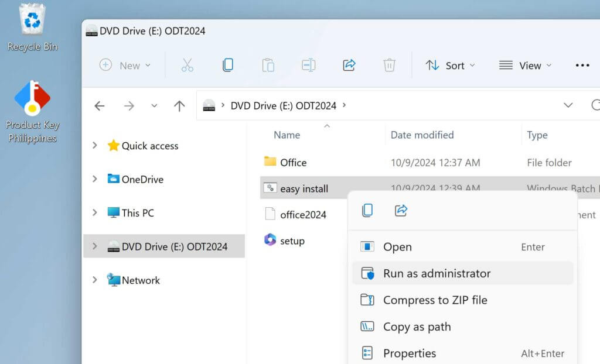Sort by the Name column header
The width and height of the screenshot is (600, 364).
(287, 135)
